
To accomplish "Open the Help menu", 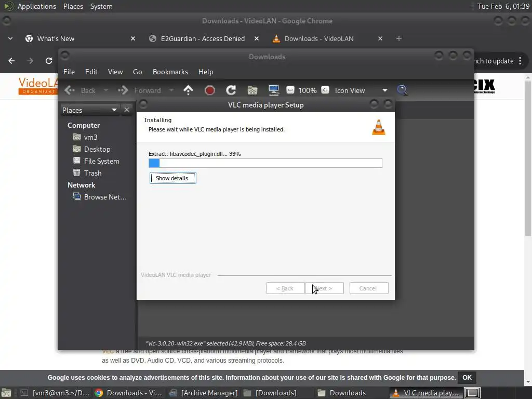I will point(206,72).
